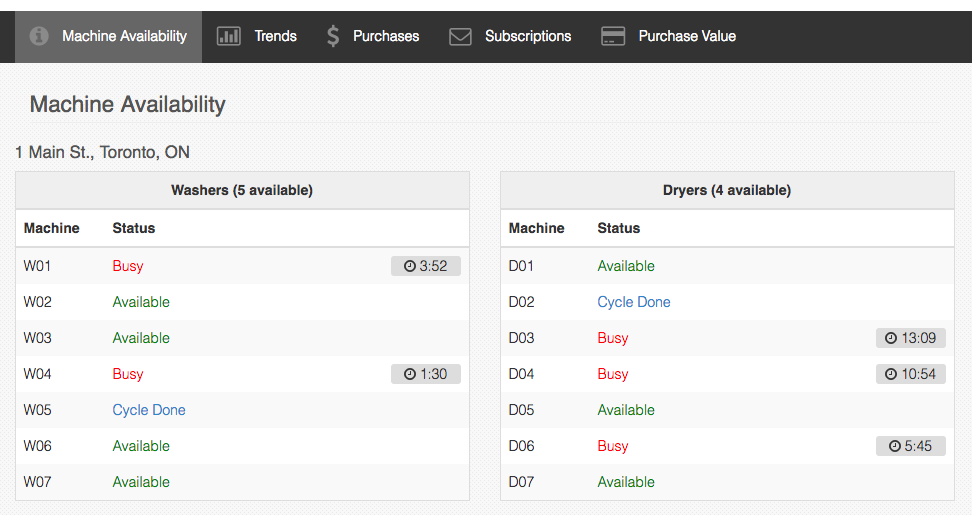Switch to the Subscriptions tab
The height and width of the screenshot is (515, 972).
coord(528,36)
